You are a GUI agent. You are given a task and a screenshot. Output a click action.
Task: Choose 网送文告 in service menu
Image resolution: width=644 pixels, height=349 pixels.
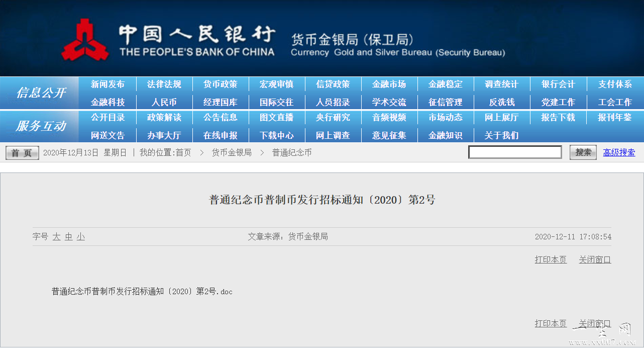[108, 135]
